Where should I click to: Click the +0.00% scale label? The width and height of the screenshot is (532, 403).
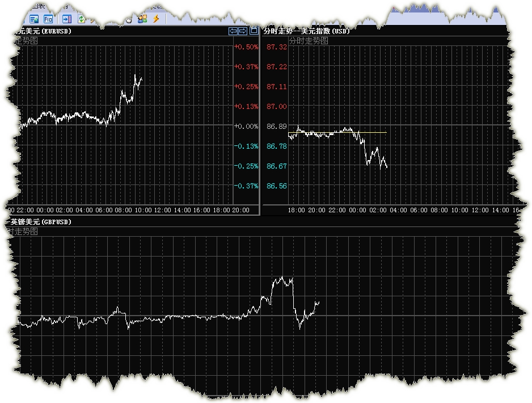click(246, 127)
